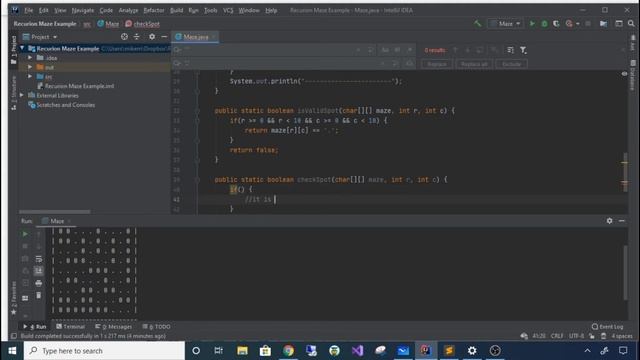The height and width of the screenshot is (360, 640).
Task: Expand the .idea folder
Action: tap(30, 58)
